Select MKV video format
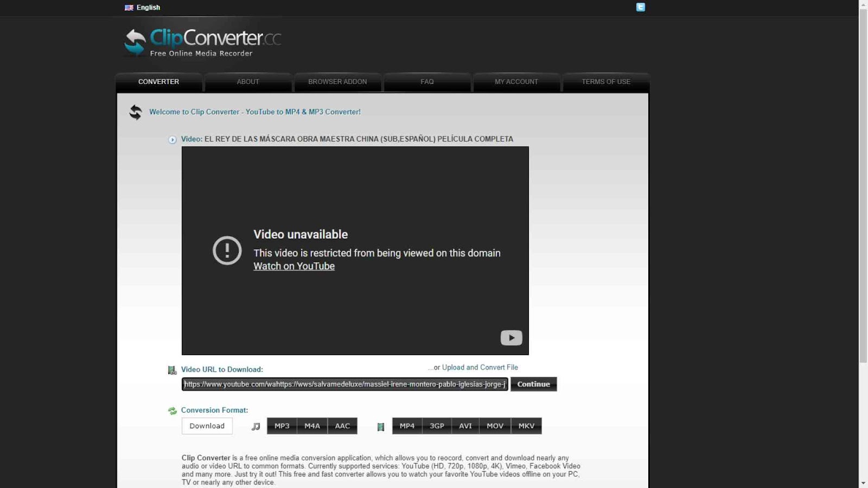Screen dimensions: 868x488 click(526, 426)
